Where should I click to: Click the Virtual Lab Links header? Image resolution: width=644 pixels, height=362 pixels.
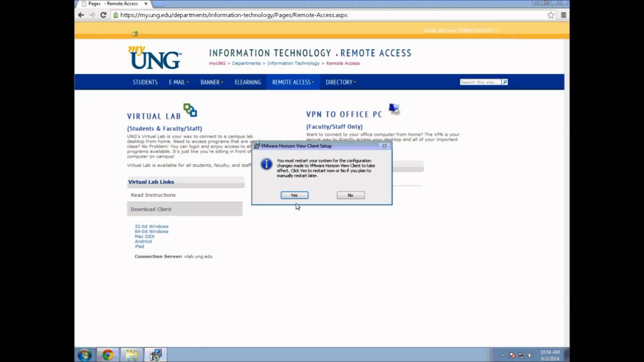tap(186, 182)
